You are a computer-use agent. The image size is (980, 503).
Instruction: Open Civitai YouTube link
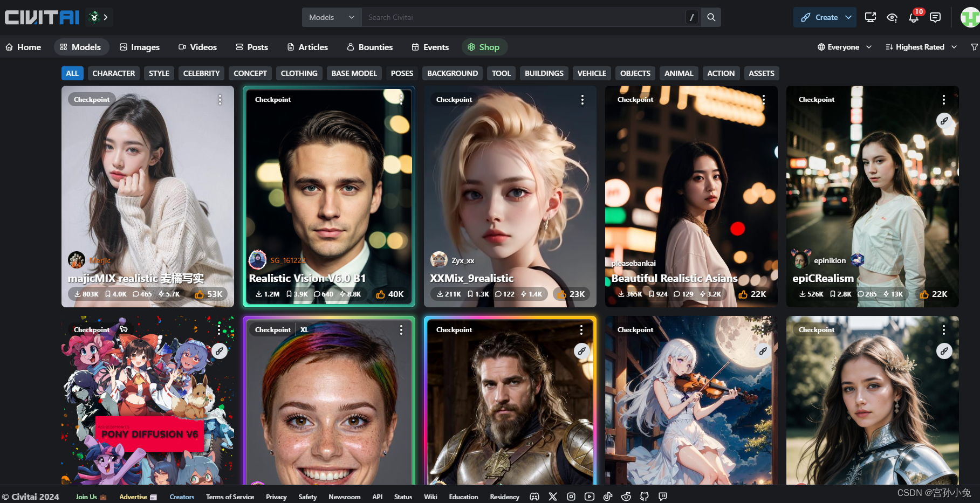tap(590, 497)
